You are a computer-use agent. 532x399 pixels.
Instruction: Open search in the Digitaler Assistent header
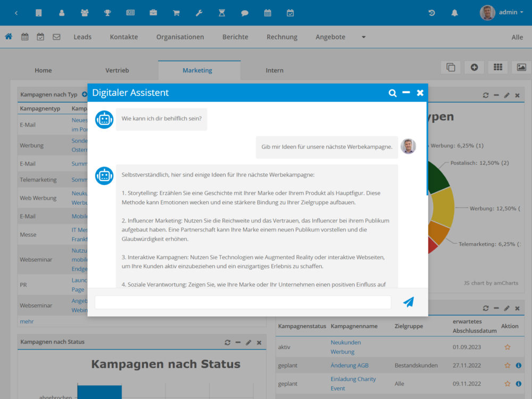click(393, 93)
